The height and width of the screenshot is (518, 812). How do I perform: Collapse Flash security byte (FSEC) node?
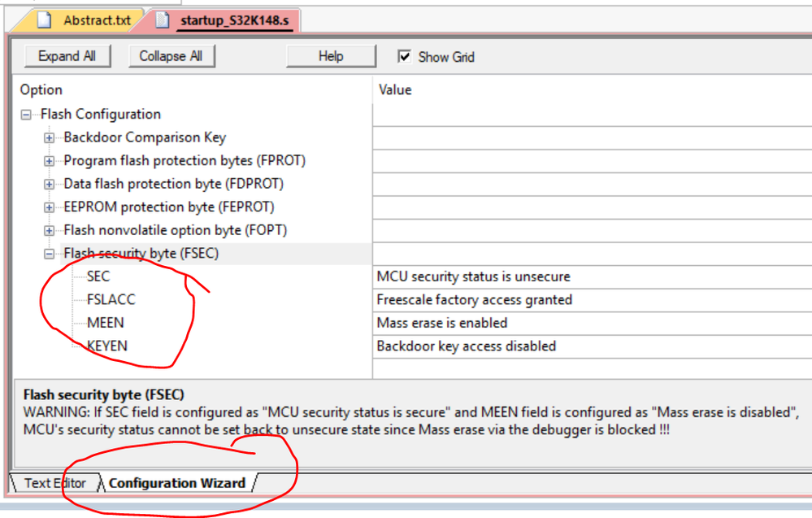point(50,254)
